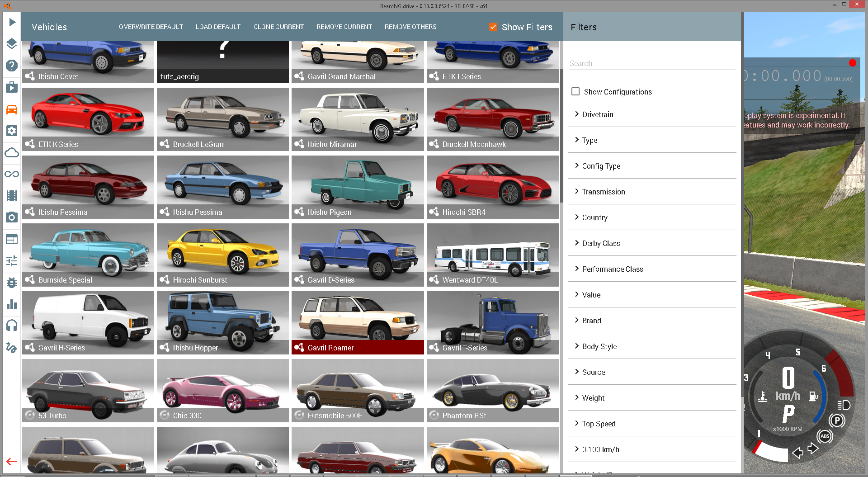Click the film strip sidebar icon
Viewport: 868px width, 477px height.
pyautogui.click(x=12, y=196)
